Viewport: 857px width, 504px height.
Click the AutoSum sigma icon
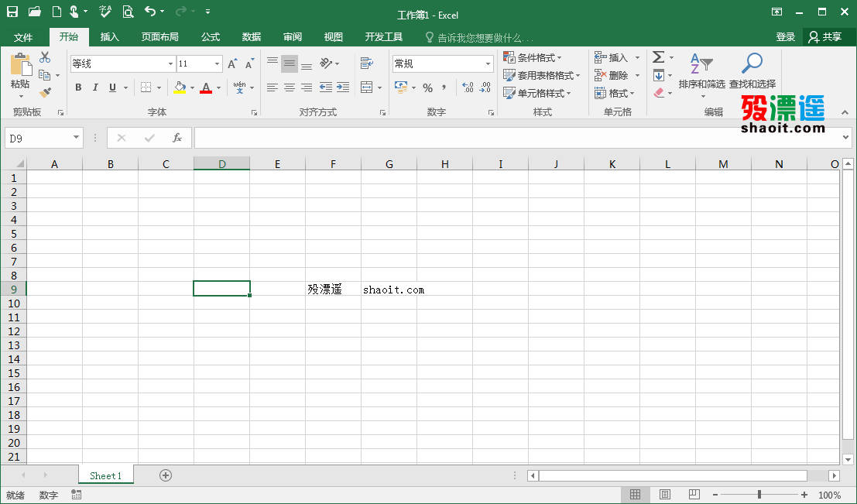(659, 57)
